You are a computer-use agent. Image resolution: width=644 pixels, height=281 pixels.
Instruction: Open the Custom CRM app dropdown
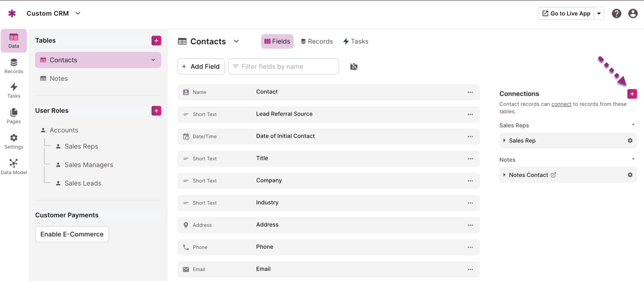(78, 13)
